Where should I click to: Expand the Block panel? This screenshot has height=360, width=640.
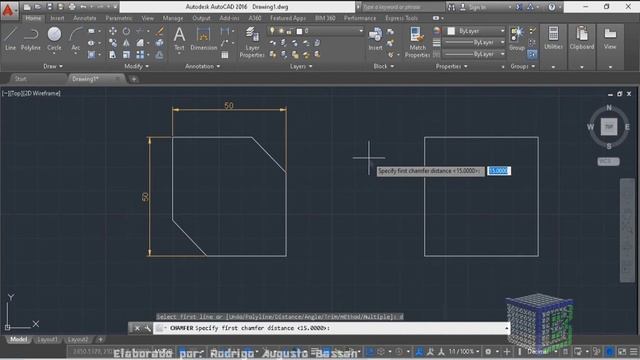tap(384, 66)
